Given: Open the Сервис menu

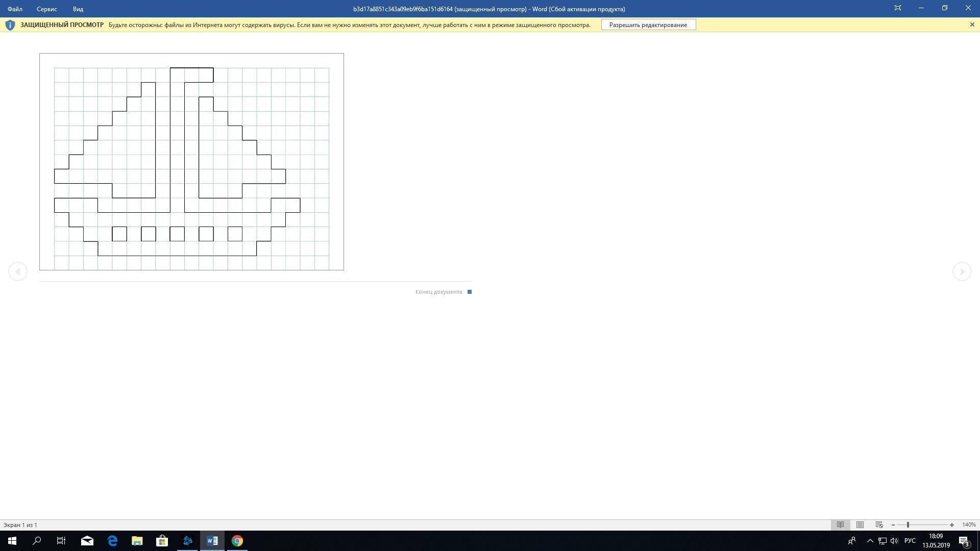Looking at the screenshot, I should pyautogui.click(x=46, y=9).
